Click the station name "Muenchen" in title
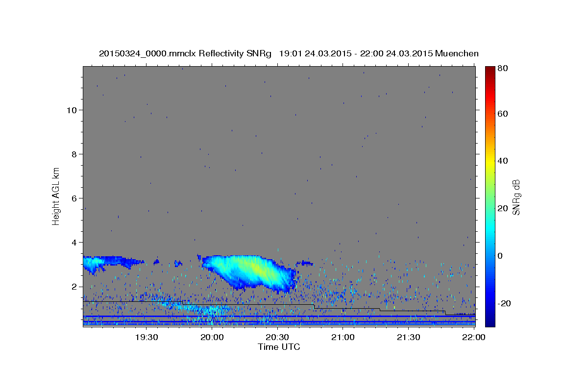Screen dimensions: 588x392 [x=457, y=53]
